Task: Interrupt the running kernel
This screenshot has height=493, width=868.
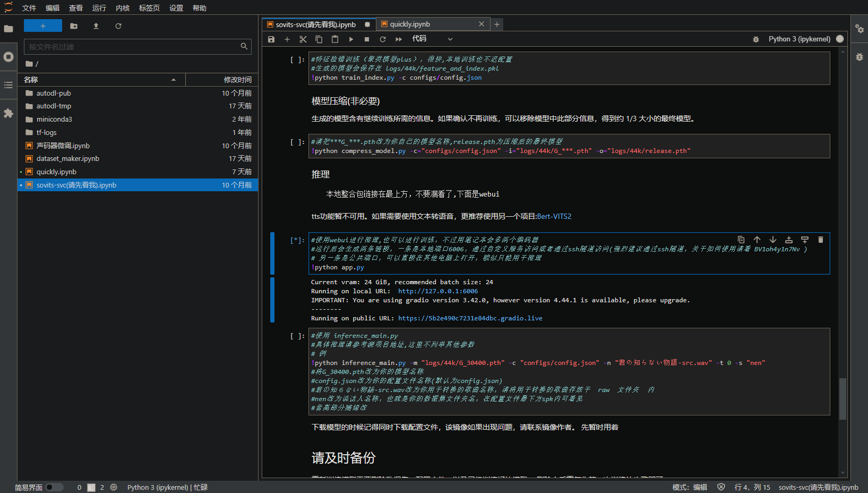Action: click(367, 39)
